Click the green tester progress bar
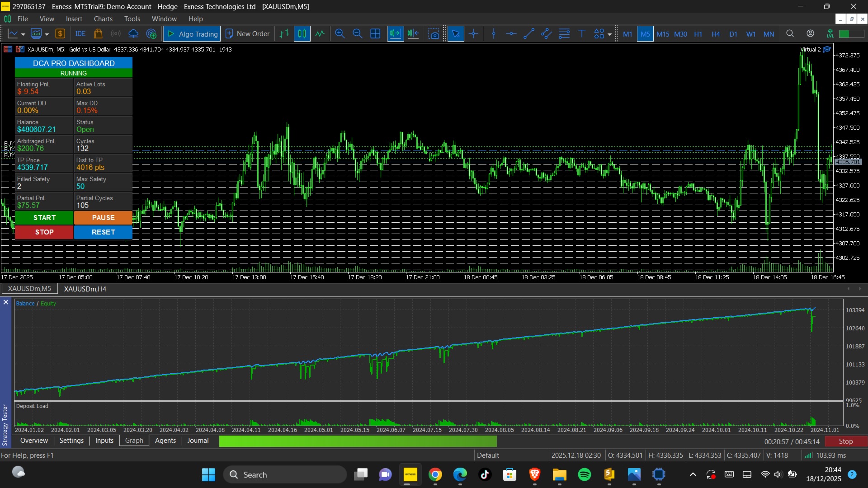Image resolution: width=868 pixels, height=488 pixels. click(357, 441)
